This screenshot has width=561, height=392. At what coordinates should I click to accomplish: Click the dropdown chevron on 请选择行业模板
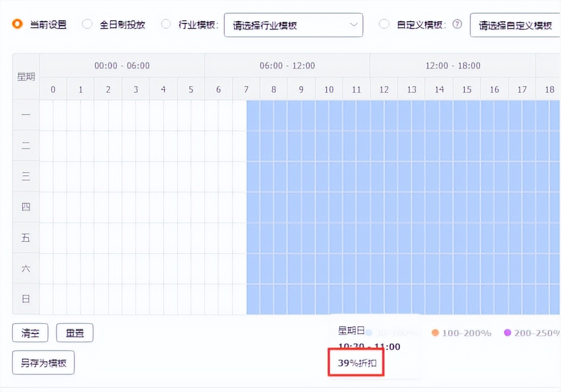(x=354, y=24)
